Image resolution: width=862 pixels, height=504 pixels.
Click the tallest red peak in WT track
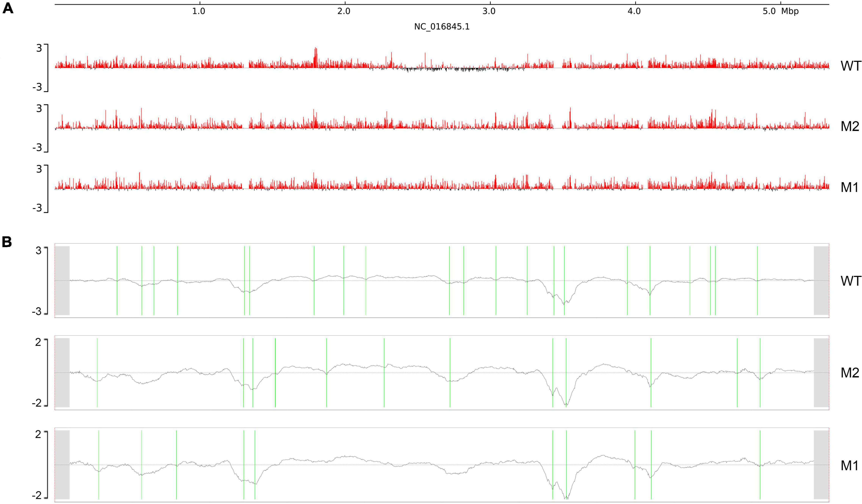[315, 57]
